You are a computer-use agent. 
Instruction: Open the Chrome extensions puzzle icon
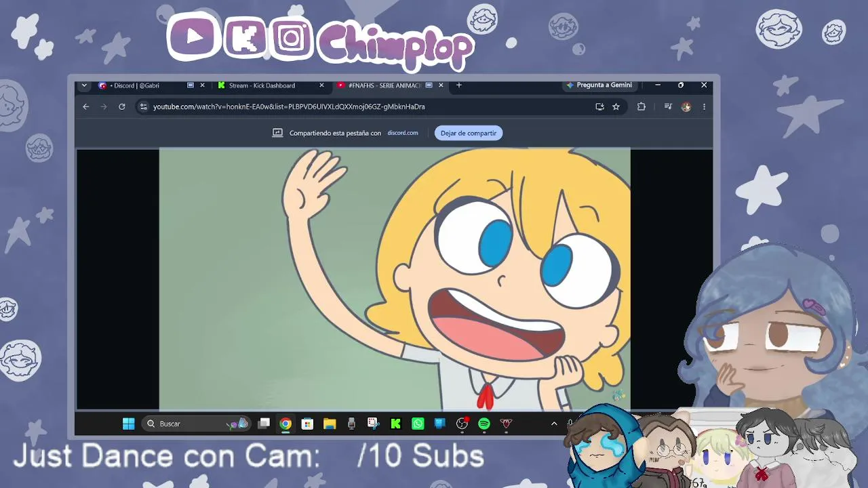click(x=642, y=106)
